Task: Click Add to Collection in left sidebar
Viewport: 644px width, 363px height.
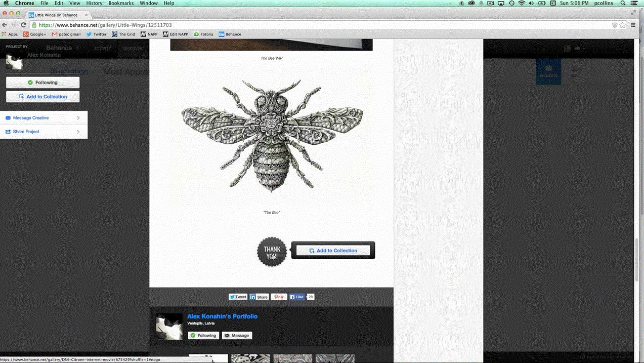Action: click(43, 97)
